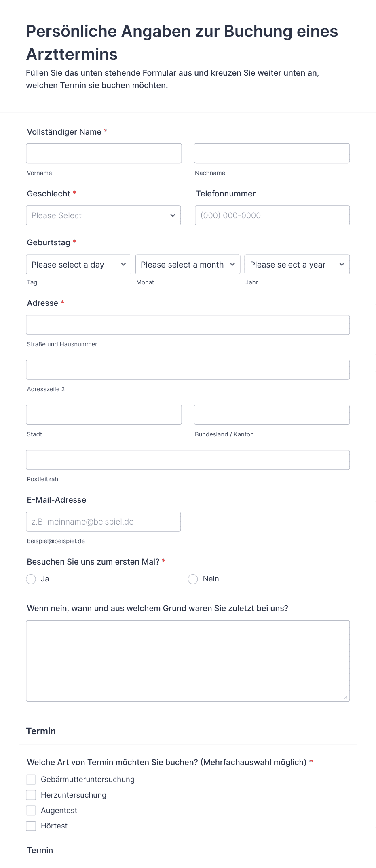Click the Postleitzahl input field
This screenshot has height=868, width=376.
coord(188,460)
